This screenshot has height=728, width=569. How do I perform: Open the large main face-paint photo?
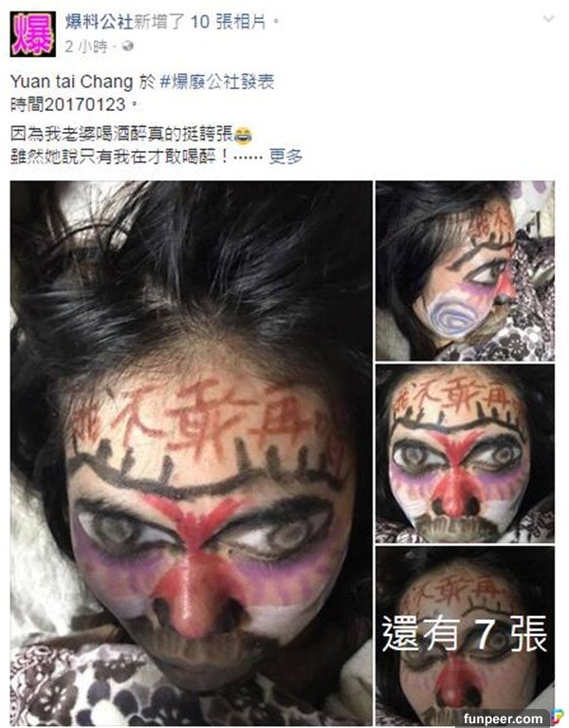click(191, 454)
